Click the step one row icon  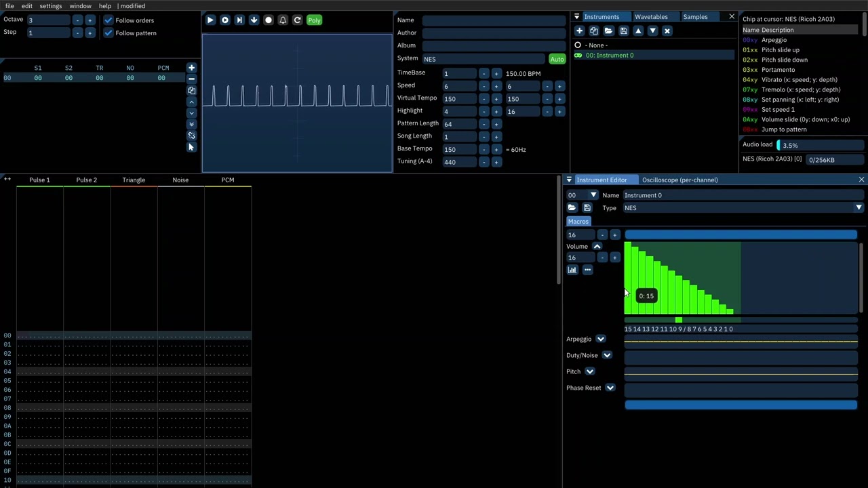click(239, 20)
